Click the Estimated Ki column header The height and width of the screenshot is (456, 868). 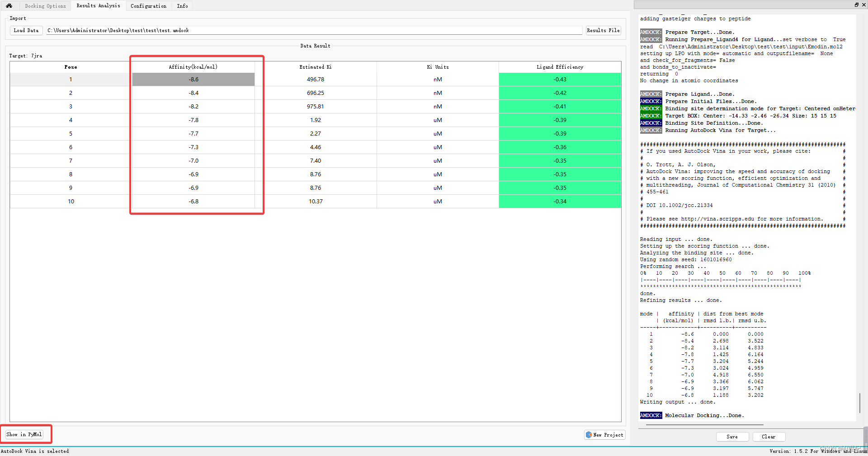[316, 67]
